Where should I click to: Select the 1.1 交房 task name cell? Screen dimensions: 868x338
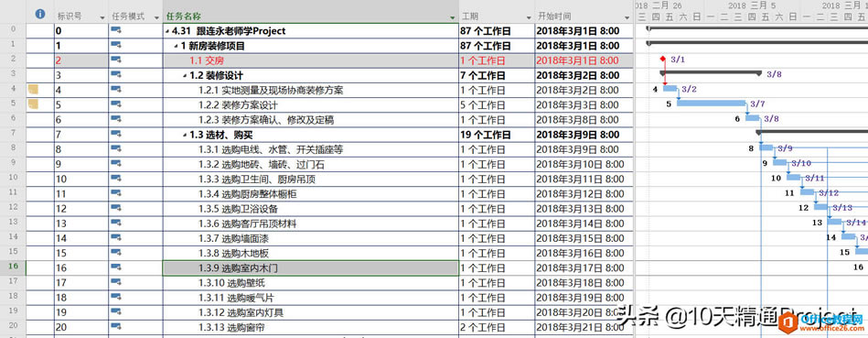click(x=311, y=60)
